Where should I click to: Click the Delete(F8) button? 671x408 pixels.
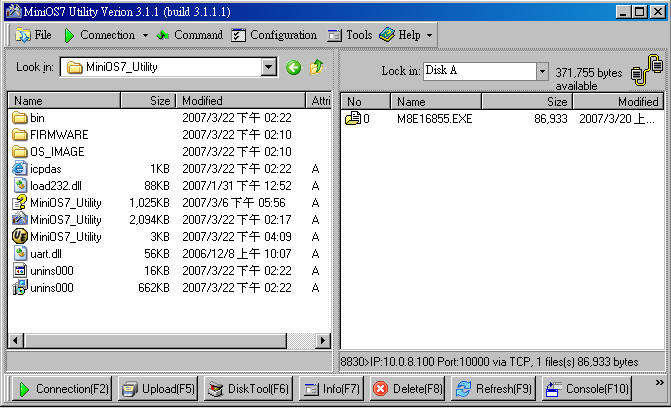click(407, 389)
